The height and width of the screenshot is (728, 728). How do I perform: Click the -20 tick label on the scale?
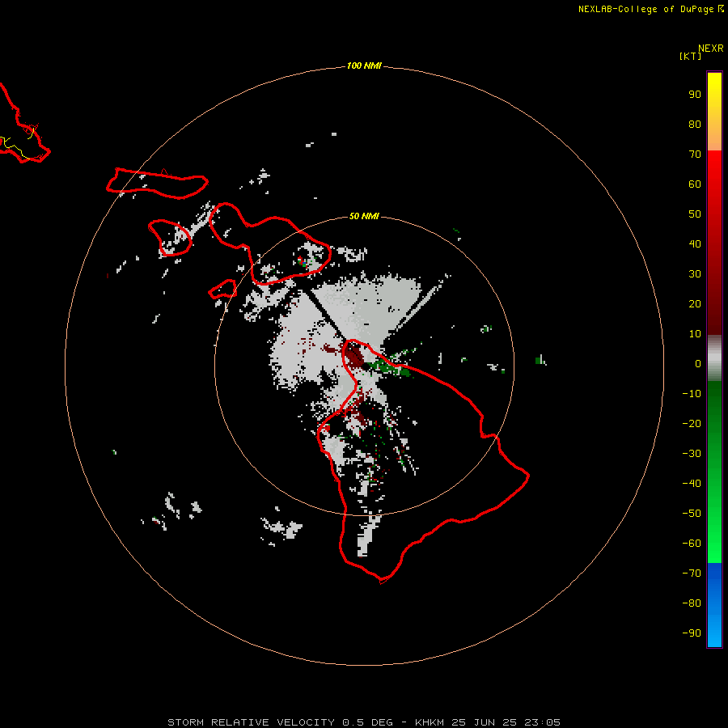coord(692,423)
